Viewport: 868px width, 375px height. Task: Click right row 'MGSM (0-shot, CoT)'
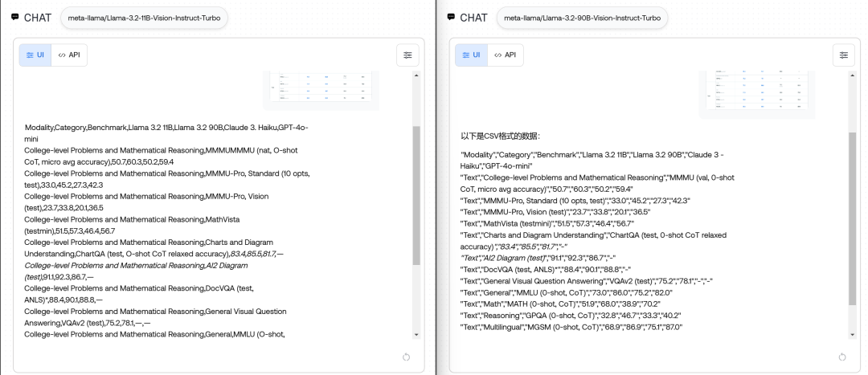[x=571, y=328]
